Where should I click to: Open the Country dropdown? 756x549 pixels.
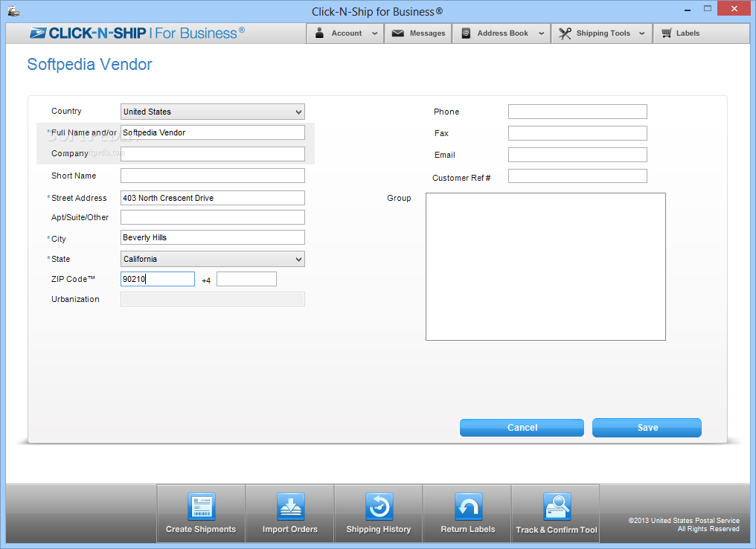pos(213,112)
